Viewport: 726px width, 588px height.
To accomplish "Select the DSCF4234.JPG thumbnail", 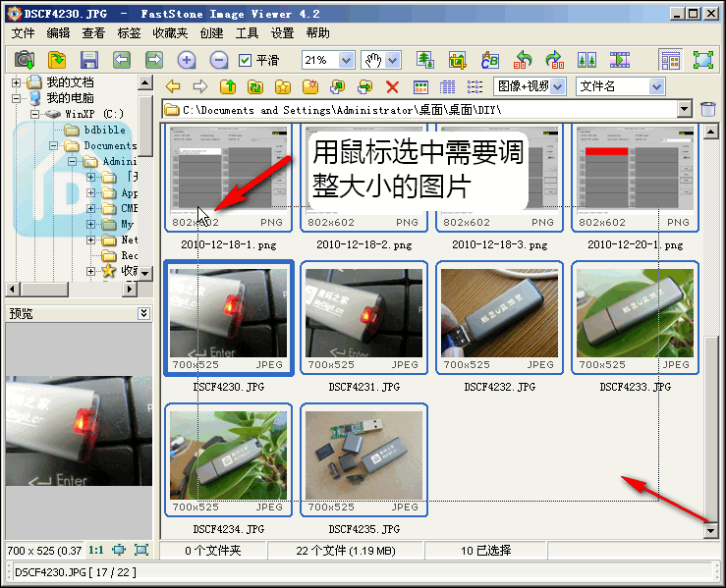I will pos(228,459).
